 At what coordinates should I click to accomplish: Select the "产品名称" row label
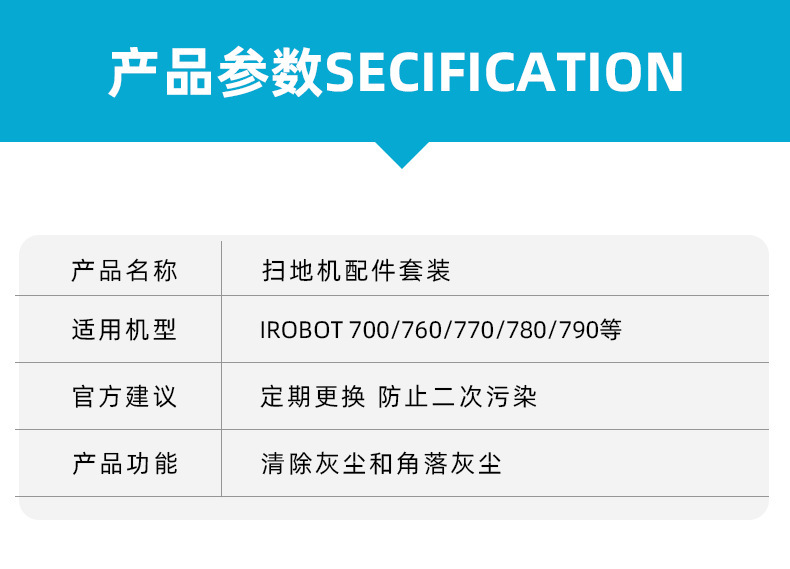124,269
